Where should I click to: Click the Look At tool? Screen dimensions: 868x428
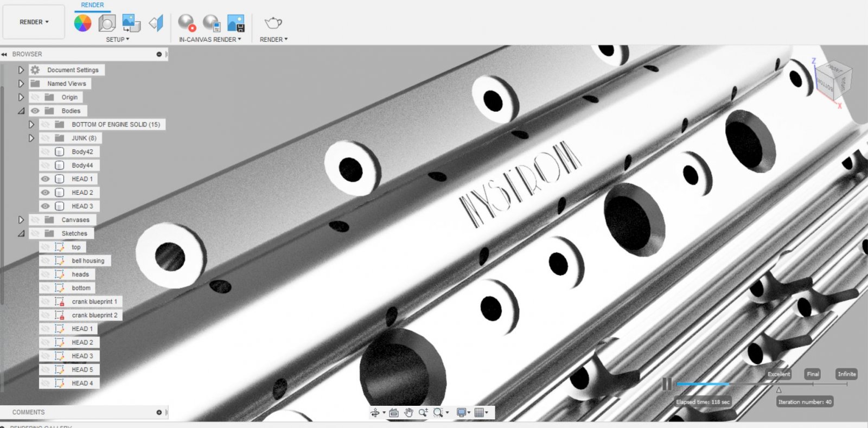pos(394,413)
